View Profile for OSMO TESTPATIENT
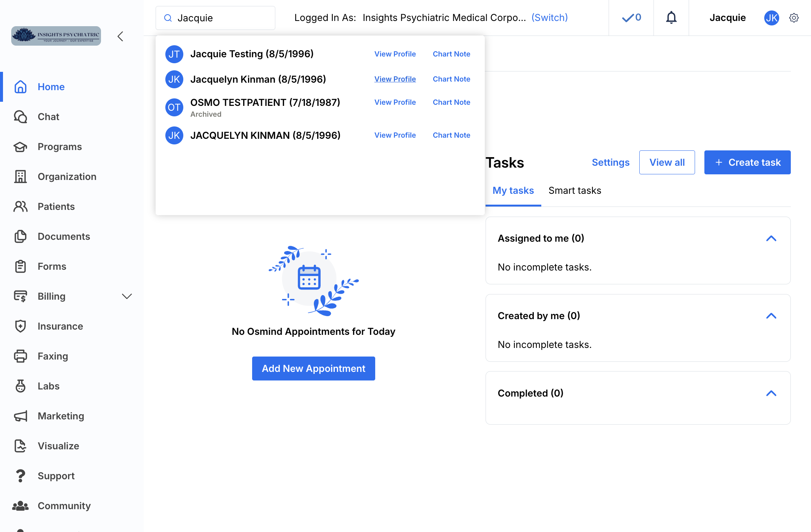The height and width of the screenshot is (532, 811). (395, 102)
